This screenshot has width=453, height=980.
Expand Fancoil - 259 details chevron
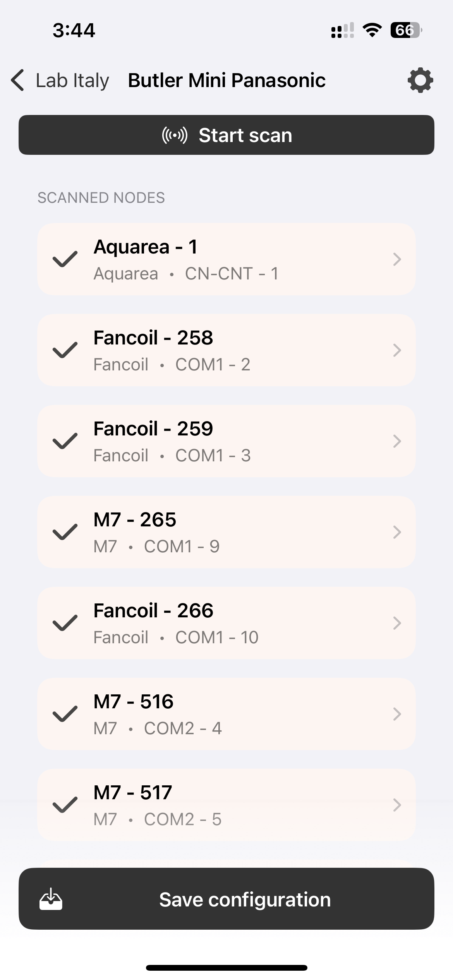397,441
